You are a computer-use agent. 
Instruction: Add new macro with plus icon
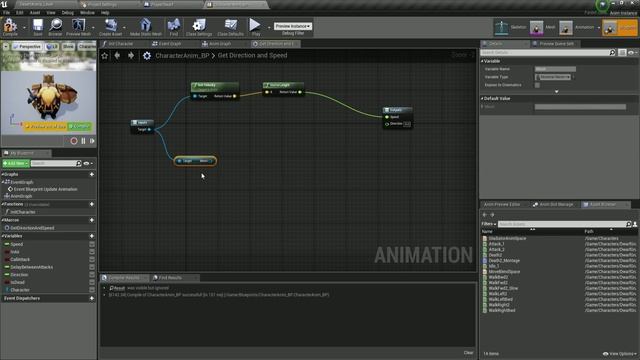(92, 220)
